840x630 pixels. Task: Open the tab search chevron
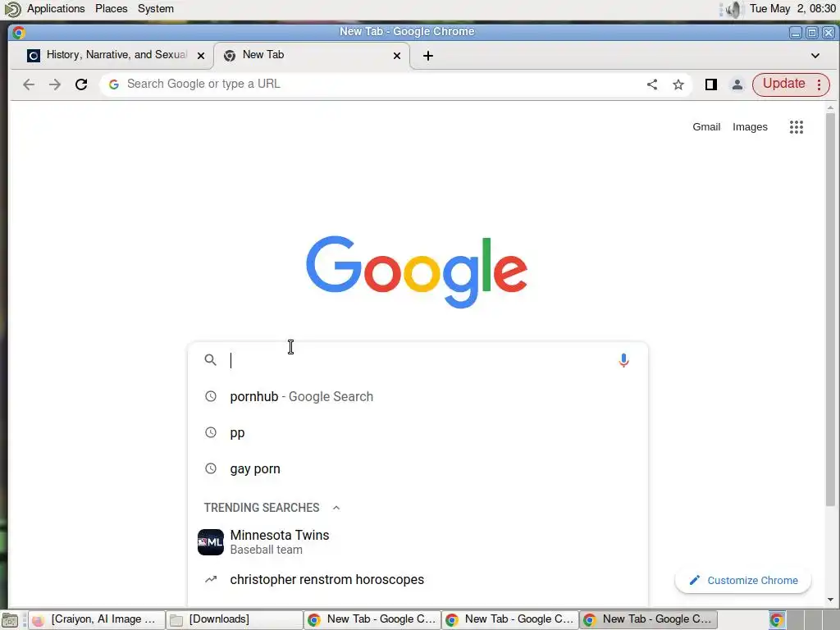click(x=815, y=56)
